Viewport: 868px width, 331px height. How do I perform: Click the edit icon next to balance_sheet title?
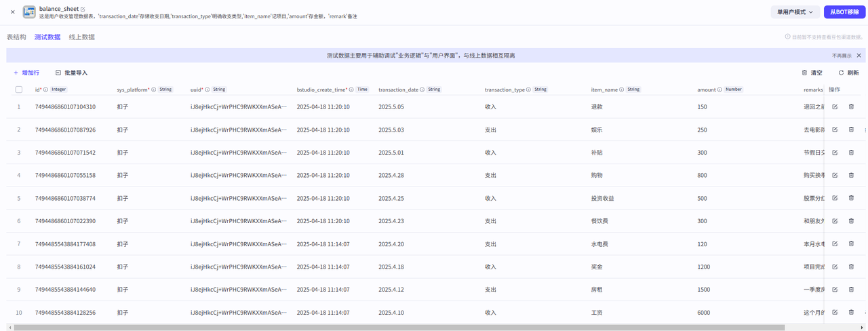(x=83, y=9)
